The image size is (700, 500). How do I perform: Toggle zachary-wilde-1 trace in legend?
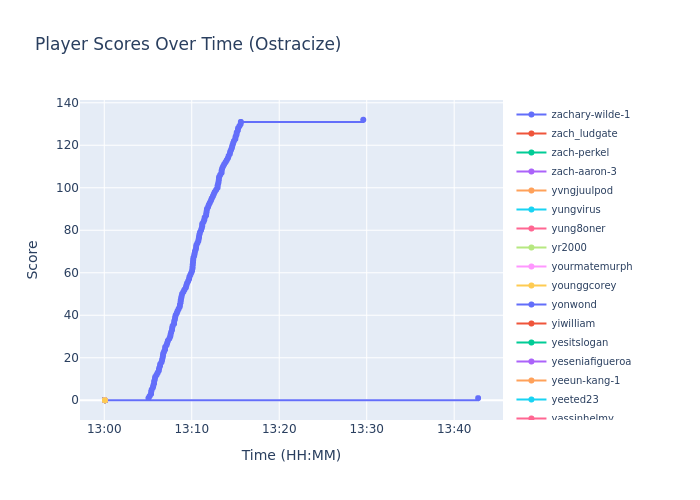[x=590, y=115]
